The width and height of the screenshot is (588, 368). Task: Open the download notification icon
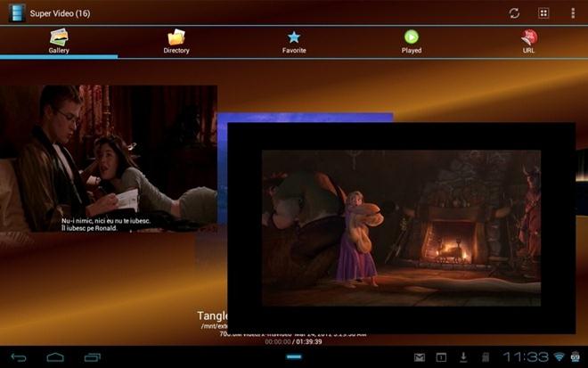463,357
